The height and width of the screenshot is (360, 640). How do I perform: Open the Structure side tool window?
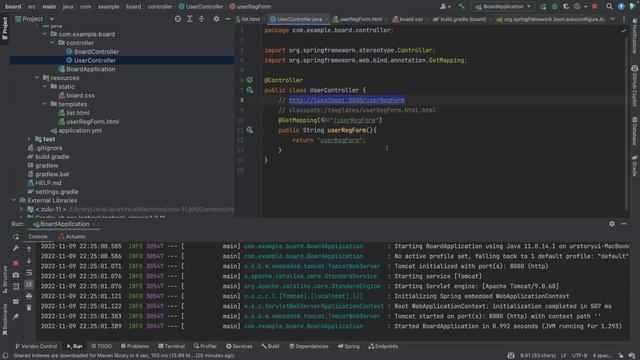coord(5,280)
